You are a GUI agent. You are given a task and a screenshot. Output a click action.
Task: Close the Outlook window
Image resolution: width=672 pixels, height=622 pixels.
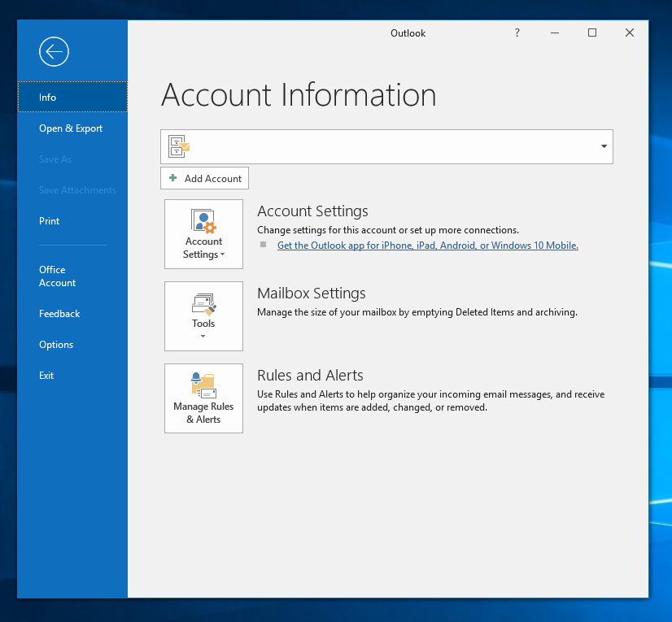coord(630,33)
